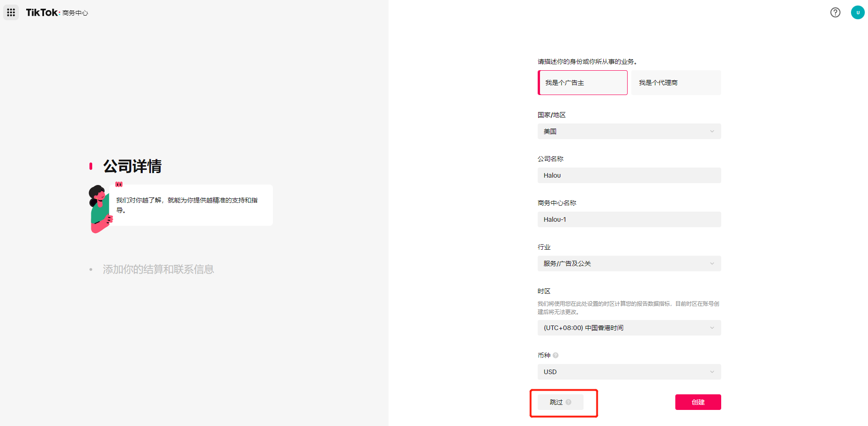This screenshot has width=868, height=426.
Task: Click the 商务中心名称 field containing Halou-1
Action: (629, 219)
